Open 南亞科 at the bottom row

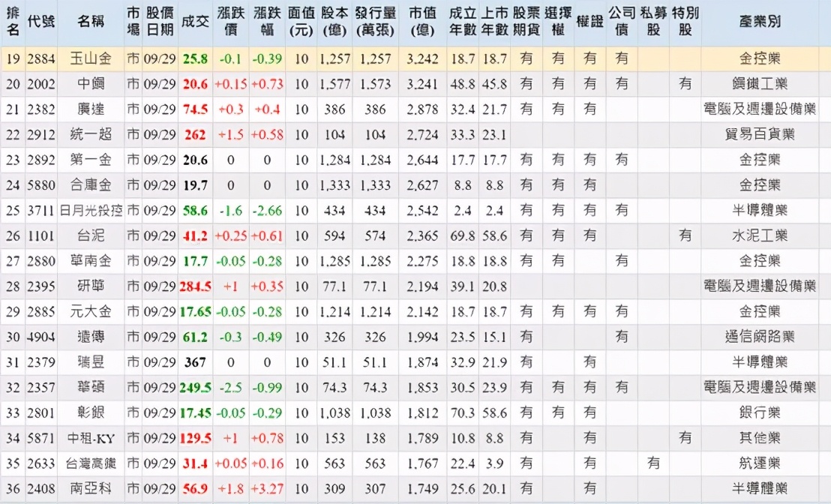(90, 489)
